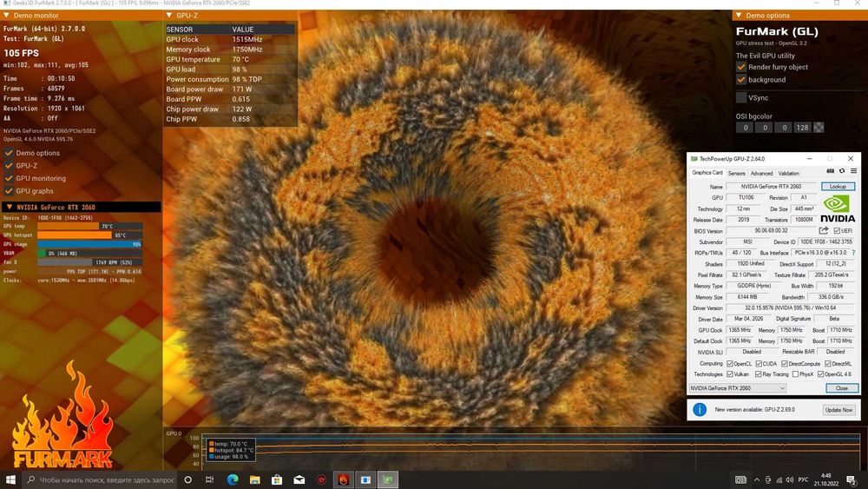868x489 pixels.
Task: Click the magnifier icon in taskbar search
Action: 31,479
